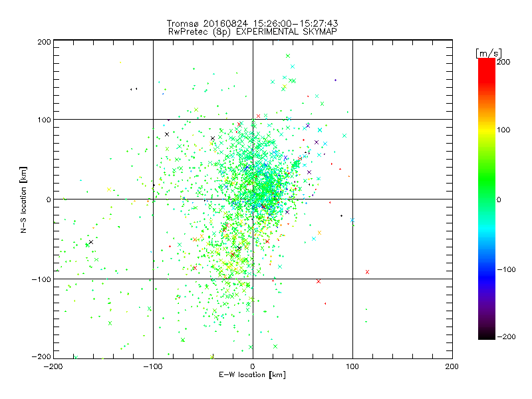
Task: Click the title line 'Tromsø 20160824 15:26:00-15:27:43'
Action: [x=252, y=23]
